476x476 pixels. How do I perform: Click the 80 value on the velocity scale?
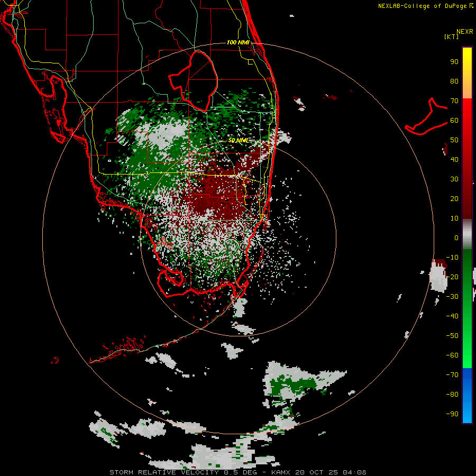[x=454, y=81]
